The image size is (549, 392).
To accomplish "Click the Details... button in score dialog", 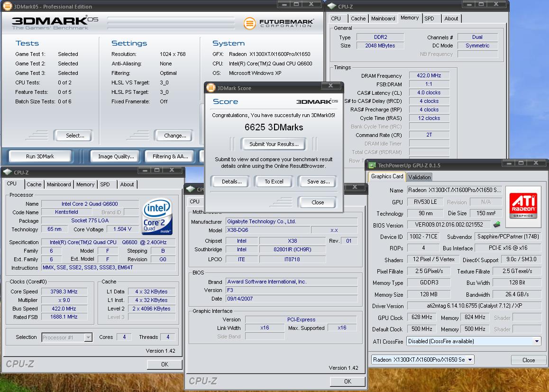I will [230, 181].
